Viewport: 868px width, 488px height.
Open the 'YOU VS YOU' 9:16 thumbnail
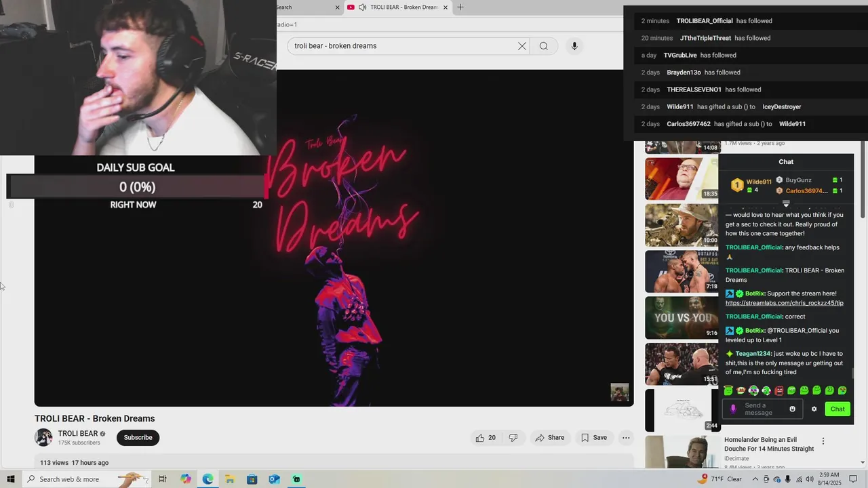pyautogui.click(x=681, y=317)
